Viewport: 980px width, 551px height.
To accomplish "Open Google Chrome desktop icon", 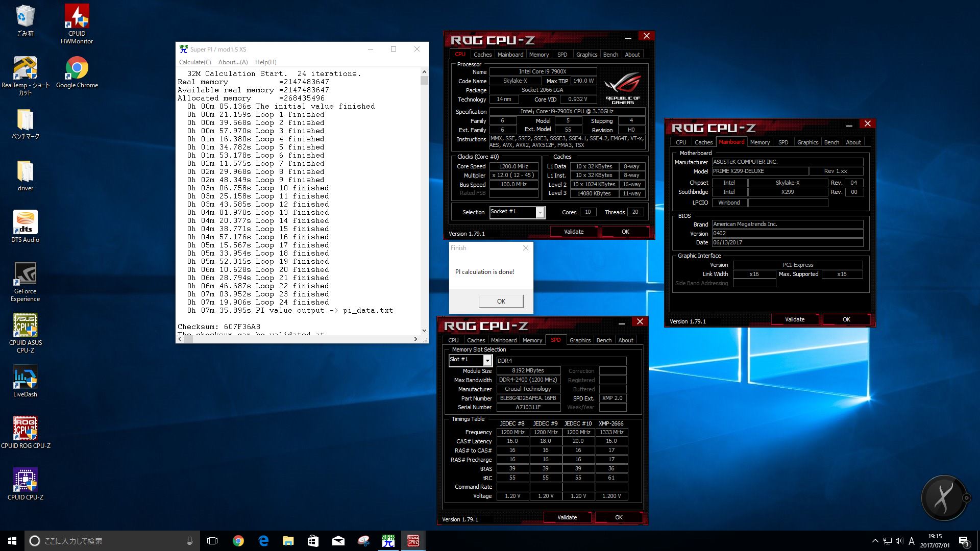I will pyautogui.click(x=77, y=72).
